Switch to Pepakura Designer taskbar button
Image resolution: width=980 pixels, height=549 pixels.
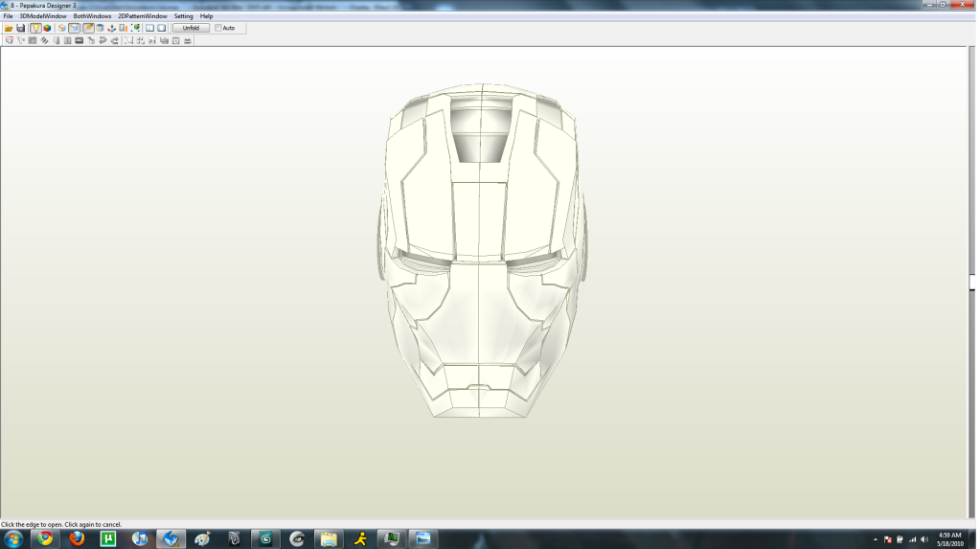[171, 539]
